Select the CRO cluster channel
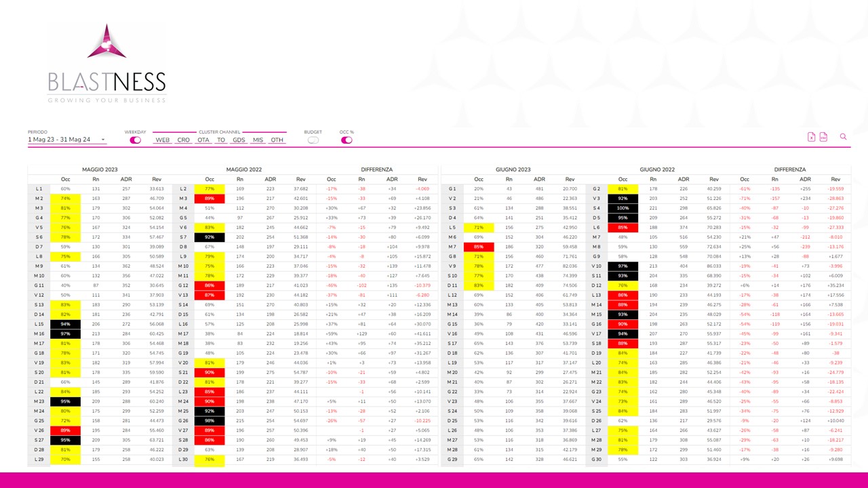 point(184,140)
